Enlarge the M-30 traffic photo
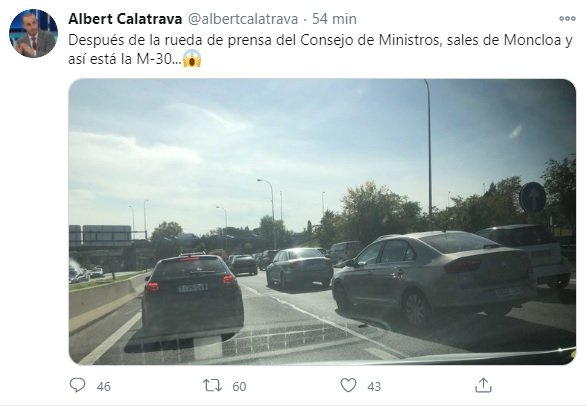 pyautogui.click(x=322, y=222)
